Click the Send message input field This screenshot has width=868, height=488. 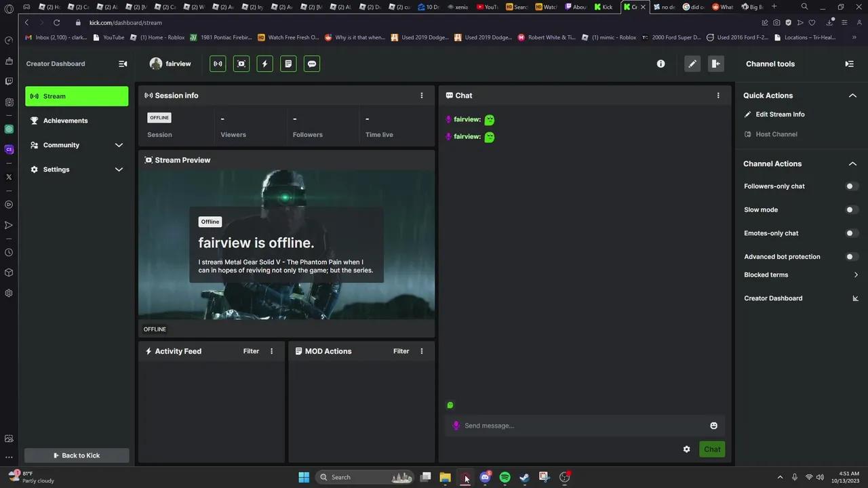585,426
